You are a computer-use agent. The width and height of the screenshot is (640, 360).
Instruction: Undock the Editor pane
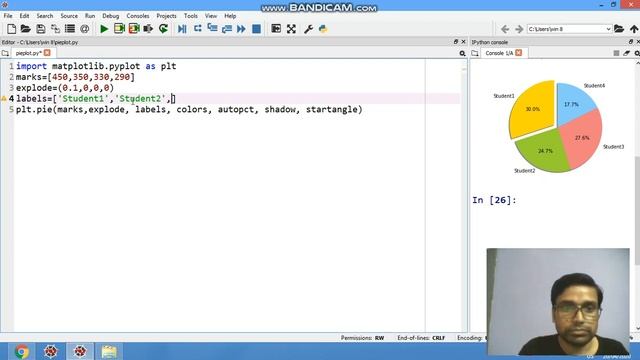[456, 42]
